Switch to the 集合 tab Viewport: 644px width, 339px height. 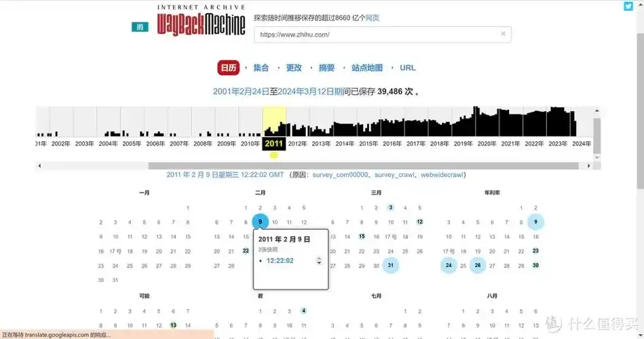(261, 68)
